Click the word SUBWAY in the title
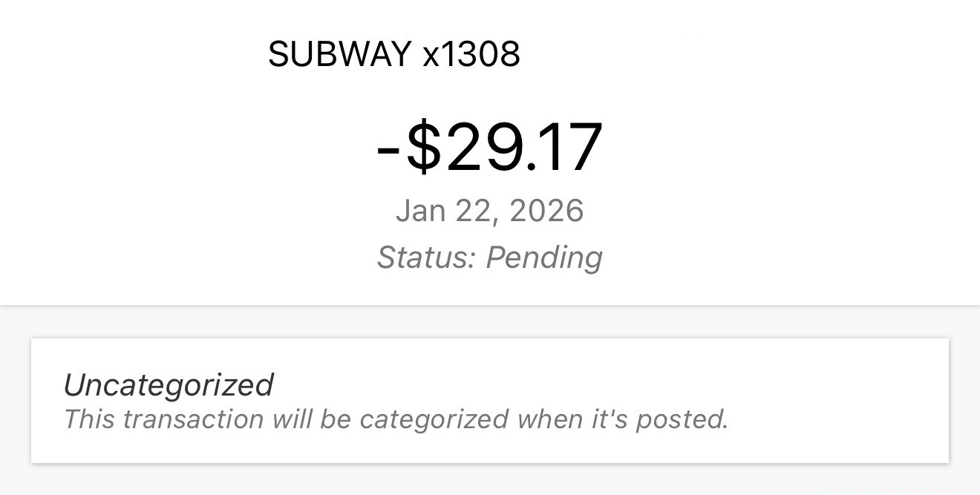 [x=339, y=54]
